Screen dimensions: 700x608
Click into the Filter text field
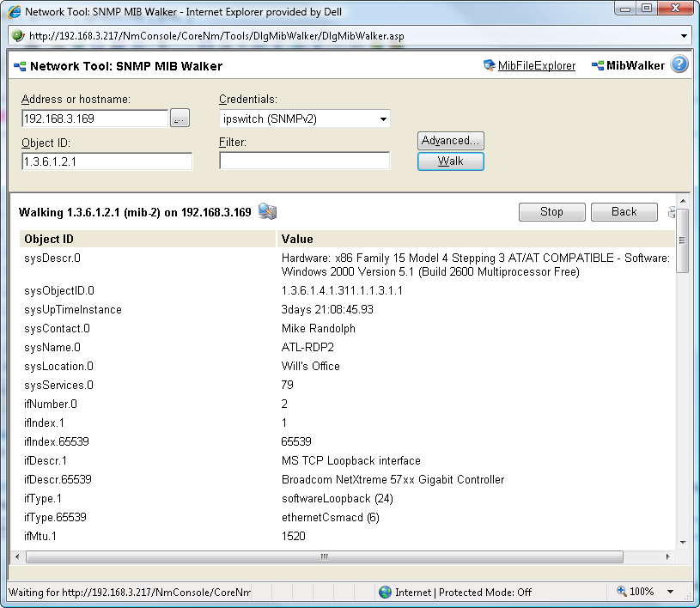point(304,161)
